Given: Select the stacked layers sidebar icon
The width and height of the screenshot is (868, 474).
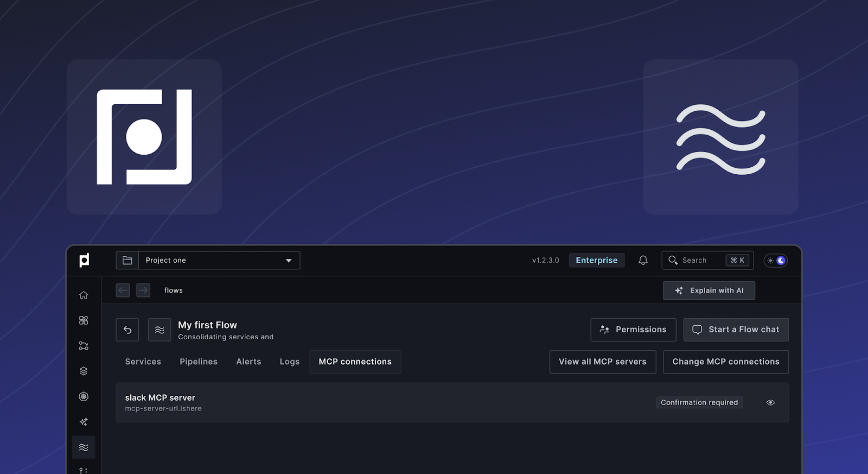Looking at the screenshot, I should [84, 371].
